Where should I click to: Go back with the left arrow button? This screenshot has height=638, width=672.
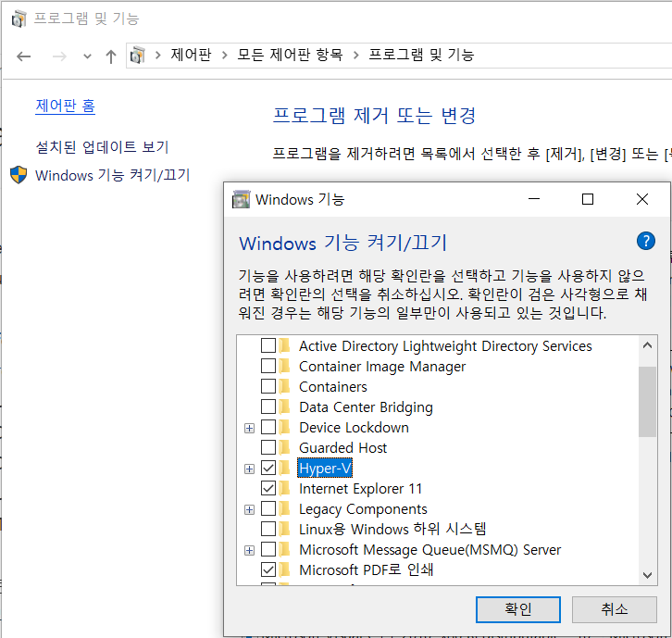pyautogui.click(x=23, y=56)
